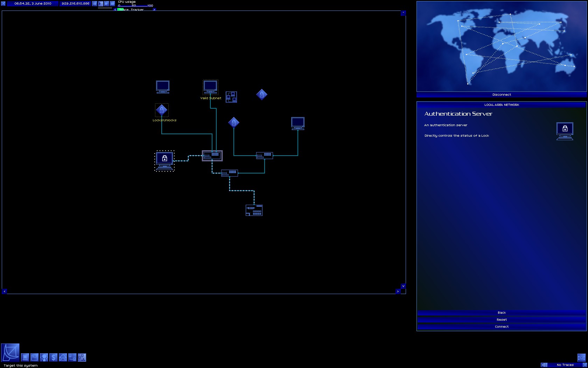
Task: Pause the game with pause button
Action: [x=94, y=4]
